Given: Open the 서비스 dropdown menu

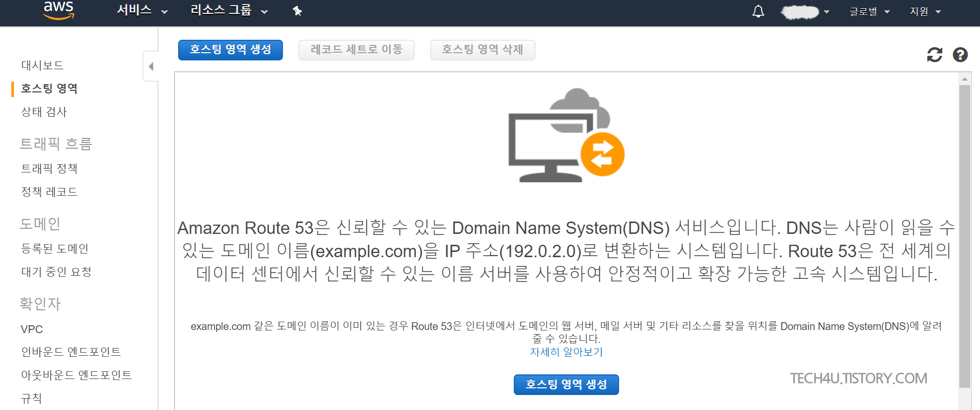Looking at the screenshot, I should pos(142,10).
